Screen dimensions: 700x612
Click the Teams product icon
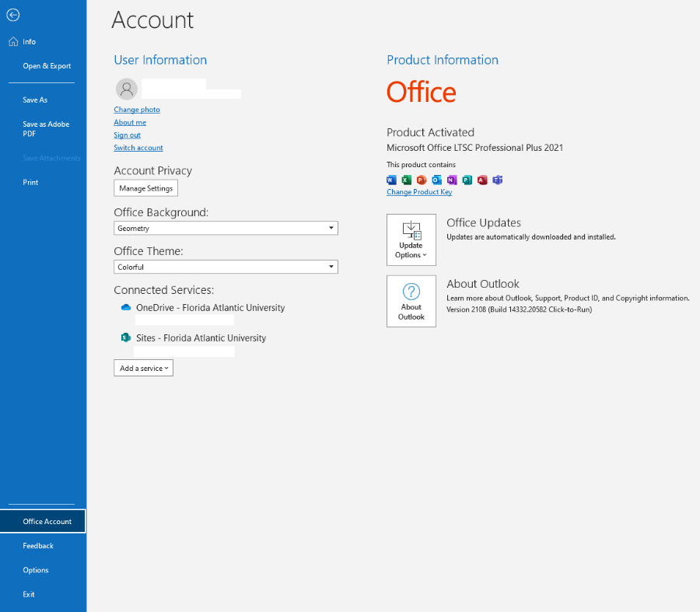[497, 180]
